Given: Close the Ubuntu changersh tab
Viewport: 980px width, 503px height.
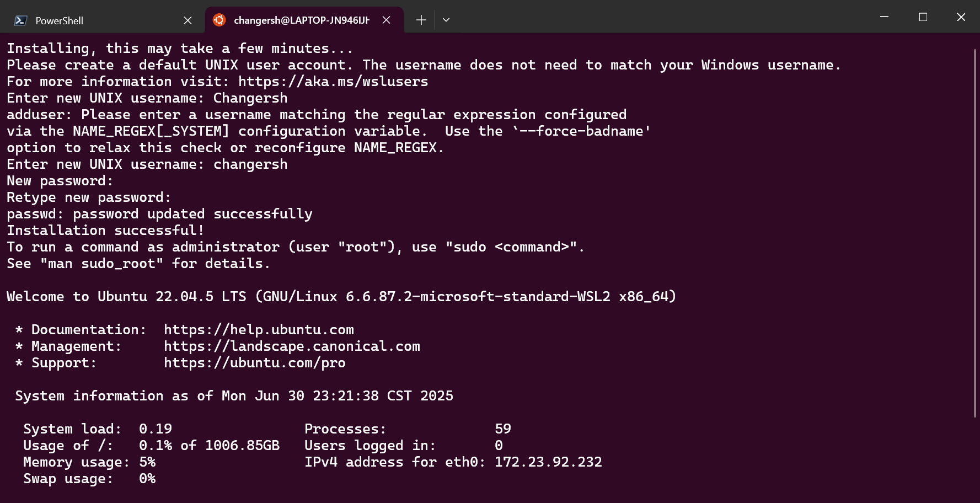Looking at the screenshot, I should (x=387, y=20).
